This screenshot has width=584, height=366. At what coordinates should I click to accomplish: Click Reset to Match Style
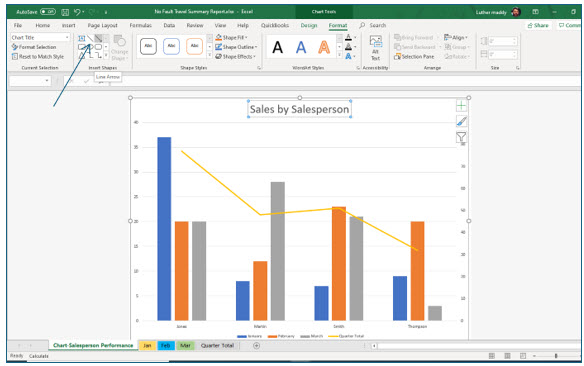[x=38, y=57]
